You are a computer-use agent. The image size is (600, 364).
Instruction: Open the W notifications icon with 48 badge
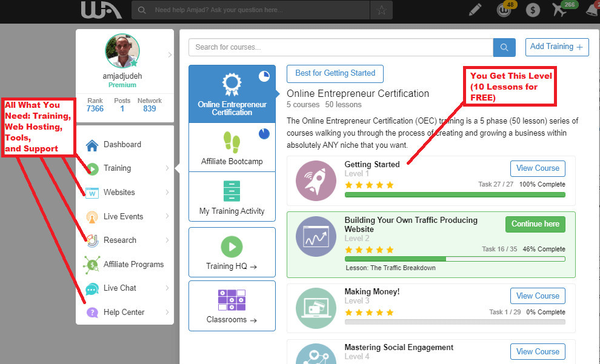504,10
